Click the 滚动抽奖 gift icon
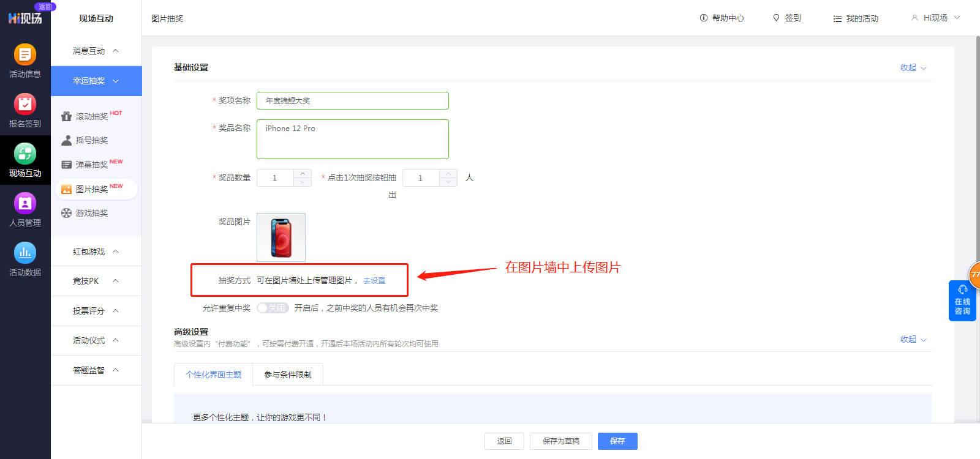 coord(66,116)
